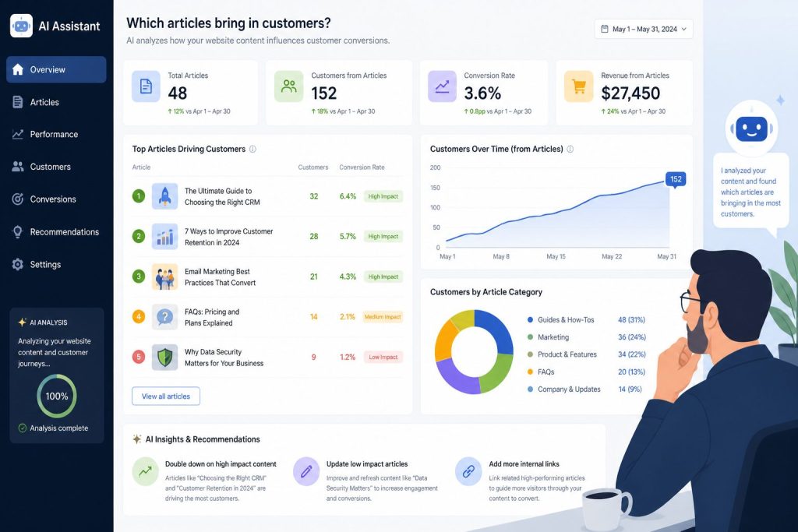Click the calendar icon in the date picker
Viewport: 798px width, 532px height.
pyautogui.click(x=605, y=29)
